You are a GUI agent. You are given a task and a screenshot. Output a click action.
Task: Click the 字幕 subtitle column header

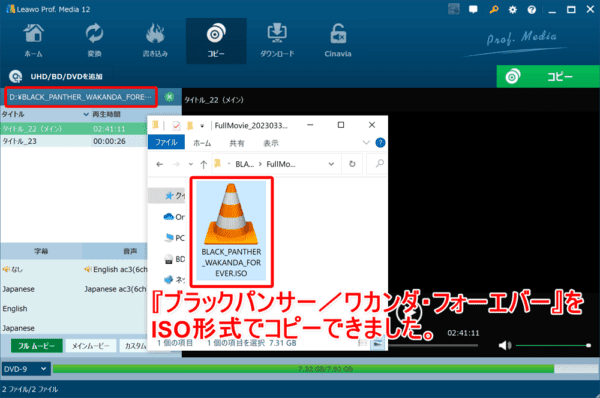(41, 251)
